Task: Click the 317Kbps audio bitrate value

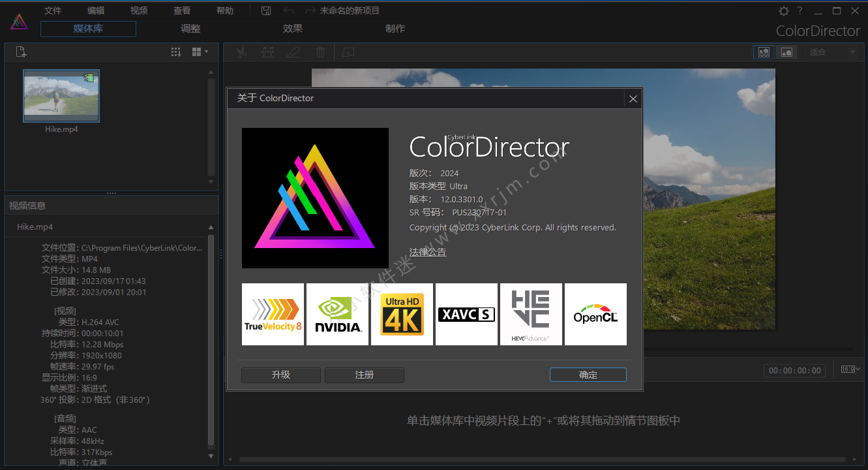Action: tap(97, 452)
